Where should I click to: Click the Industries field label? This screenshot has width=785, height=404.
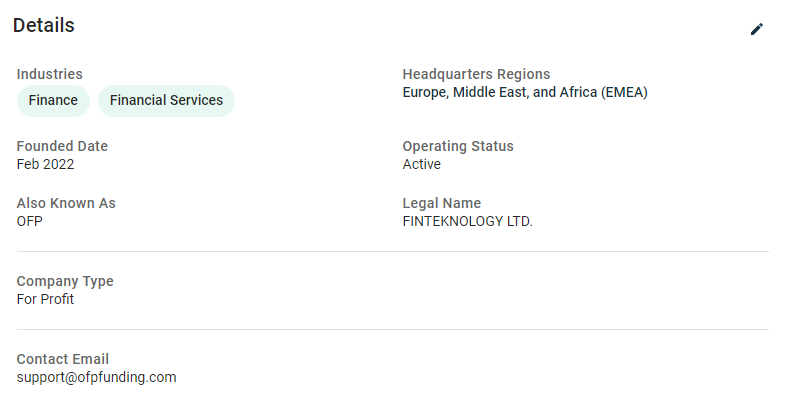[50, 74]
